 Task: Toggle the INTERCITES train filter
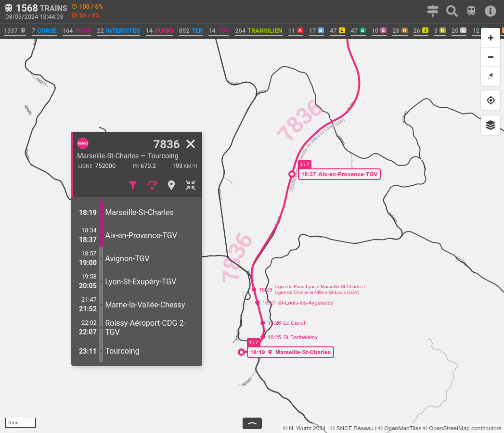click(118, 31)
